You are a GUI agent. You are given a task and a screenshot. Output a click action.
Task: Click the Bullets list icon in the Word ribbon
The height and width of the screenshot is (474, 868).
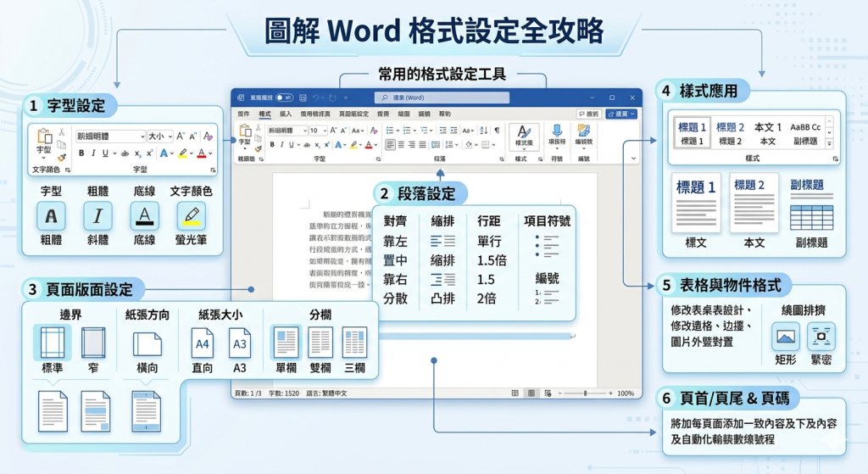390,131
